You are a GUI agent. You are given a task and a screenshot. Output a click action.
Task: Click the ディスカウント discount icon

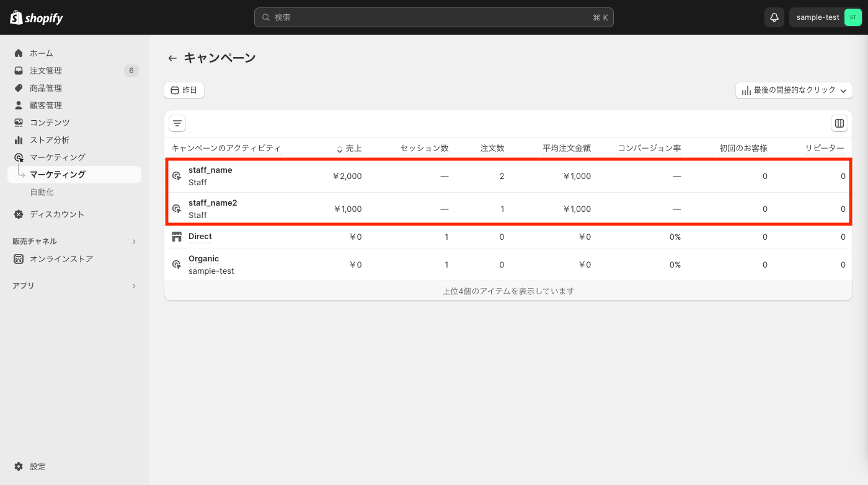[x=19, y=214]
